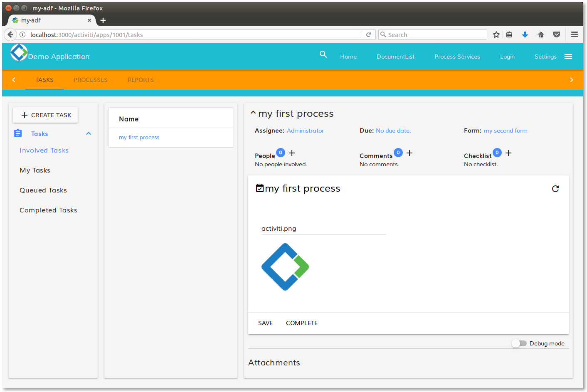The image size is (587, 392).
Task: Click the refresh icon on form card
Action: click(555, 189)
